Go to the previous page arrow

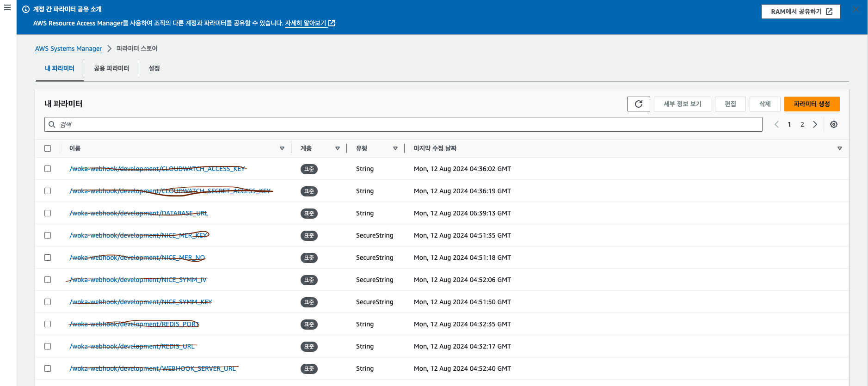776,124
